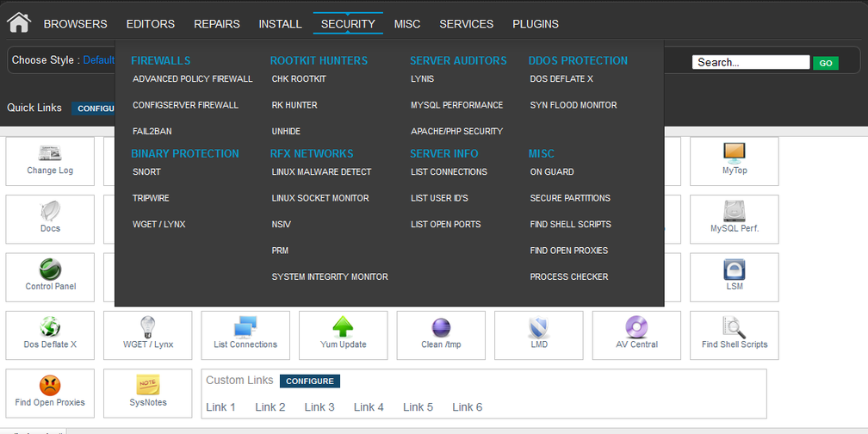The width and height of the screenshot is (868, 434).
Task: Click the Home house icon
Action: (19, 22)
